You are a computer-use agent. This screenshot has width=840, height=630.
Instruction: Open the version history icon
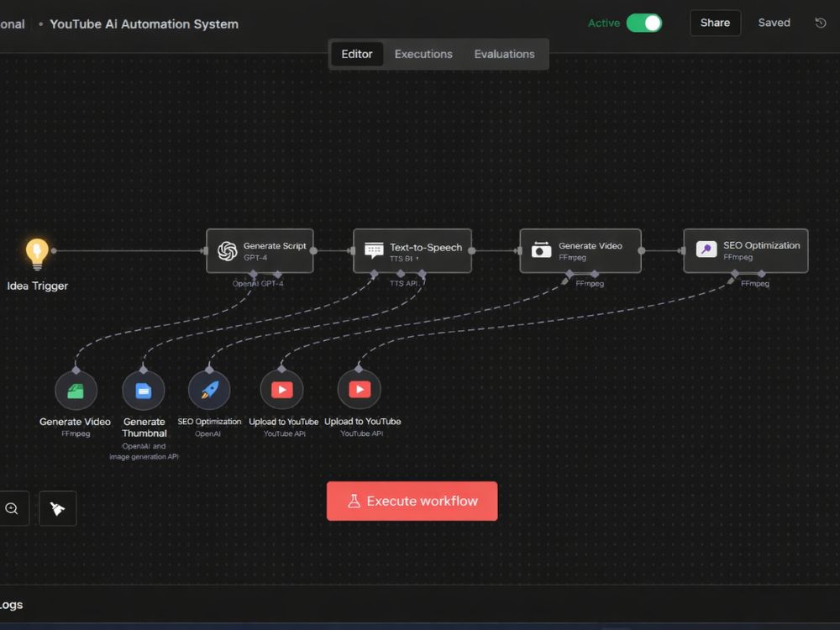click(x=820, y=23)
